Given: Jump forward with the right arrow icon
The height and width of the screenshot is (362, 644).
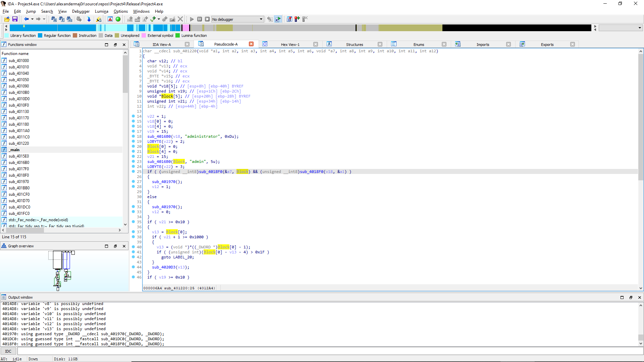Looking at the screenshot, I should tap(38, 19).
